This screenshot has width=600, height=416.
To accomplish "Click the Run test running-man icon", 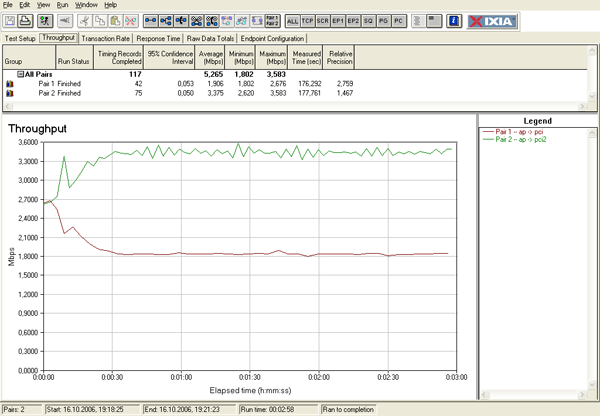I will pos(45,21).
